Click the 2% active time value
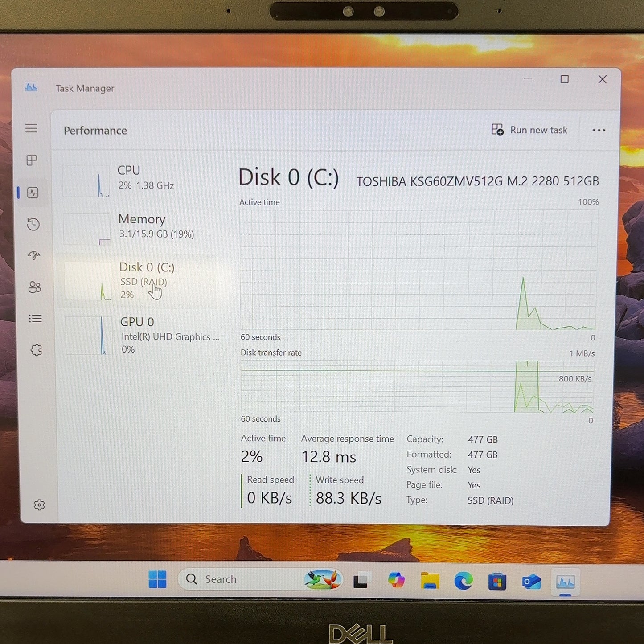The width and height of the screenshot is (644, 644). pos(252,456)
